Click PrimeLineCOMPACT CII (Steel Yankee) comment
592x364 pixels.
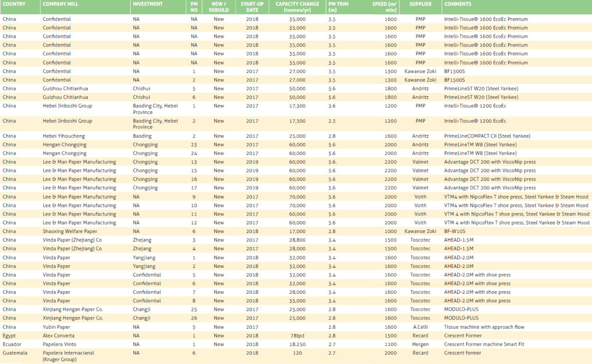(x=487, y=136)
